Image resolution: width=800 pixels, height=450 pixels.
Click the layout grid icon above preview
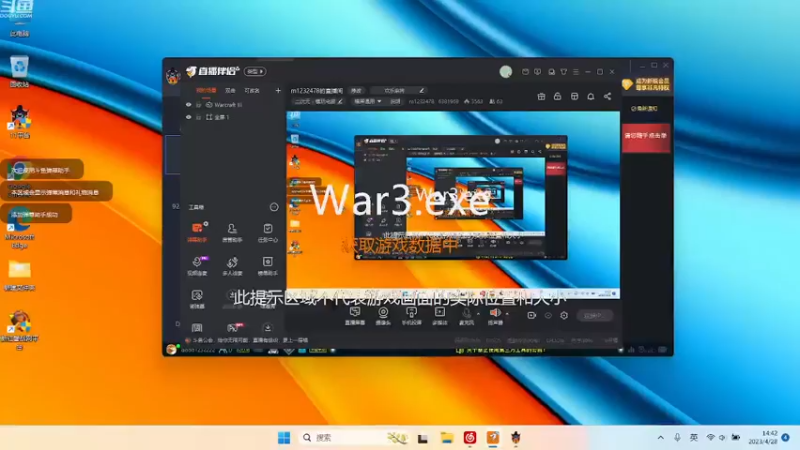coord(574,96)
